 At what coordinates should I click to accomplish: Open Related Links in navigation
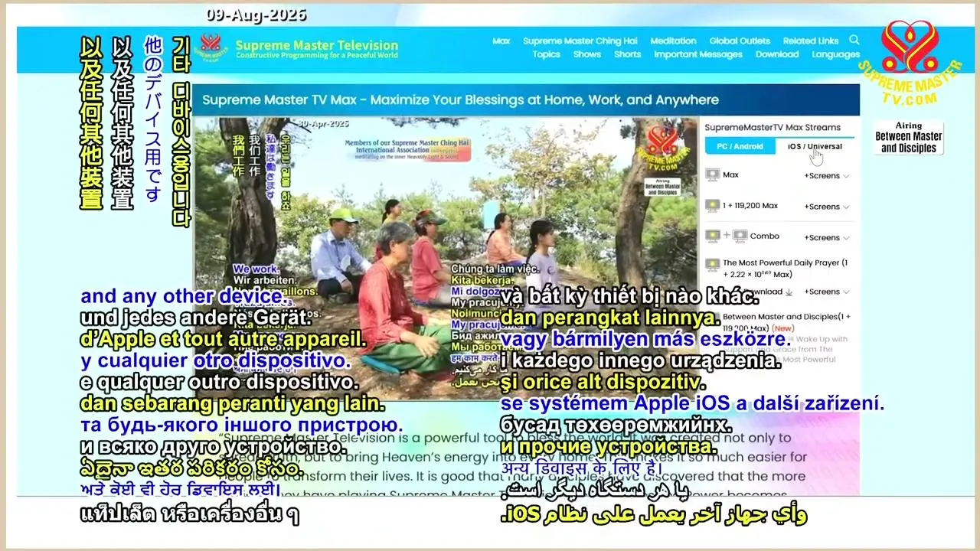coord(811,41)
